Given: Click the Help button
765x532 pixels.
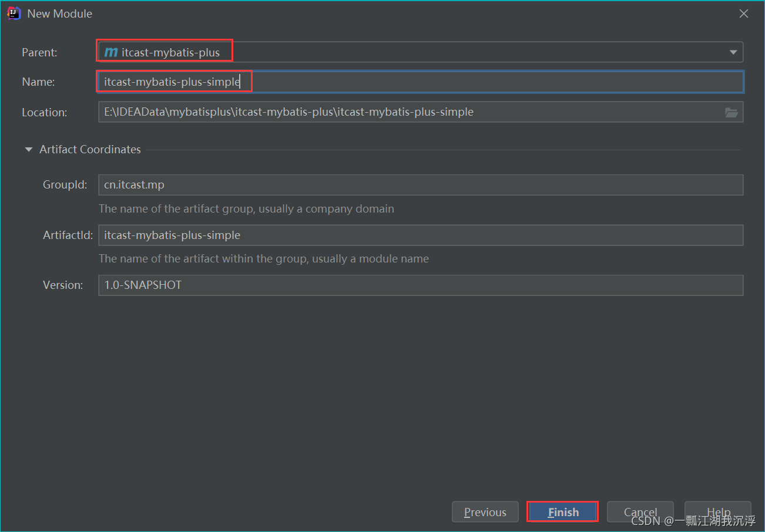Looking at the screenshot, I should pyautogui.click(x=718, y=512).
